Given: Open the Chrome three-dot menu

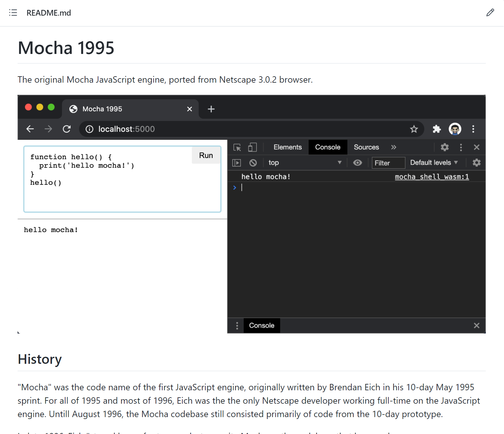Looking at the screenshot, I should (x=473, y=129).
